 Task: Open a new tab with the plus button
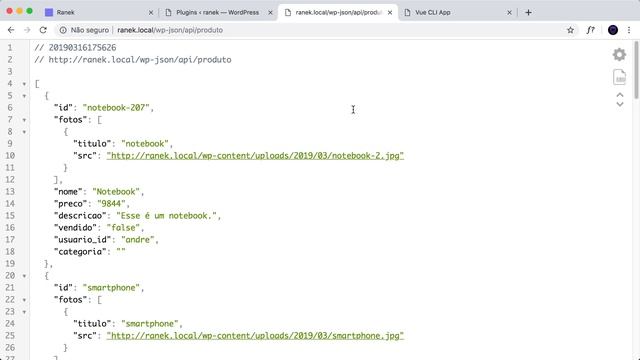(x=528, y=12)
